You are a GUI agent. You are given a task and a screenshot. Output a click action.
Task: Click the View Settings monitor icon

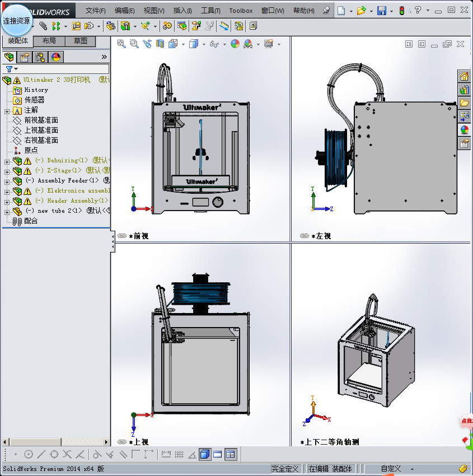pos(269,44)
